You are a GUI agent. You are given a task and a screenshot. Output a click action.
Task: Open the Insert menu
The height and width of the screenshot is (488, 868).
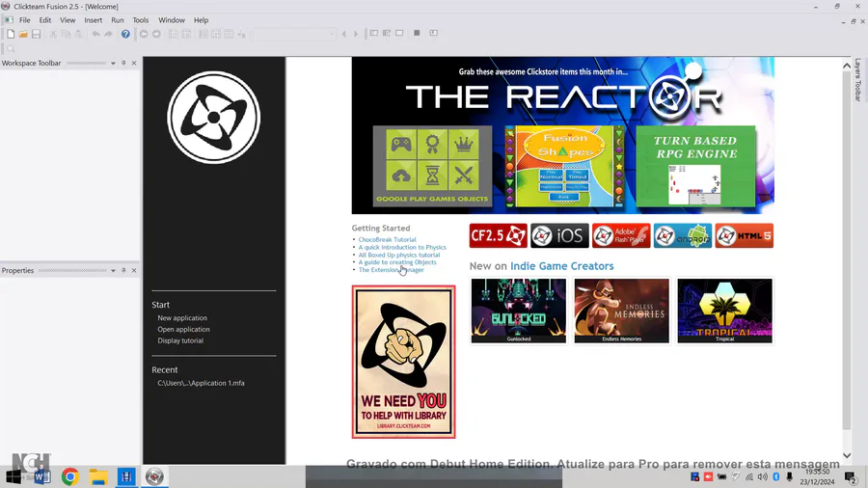click(x=93, y=20)
